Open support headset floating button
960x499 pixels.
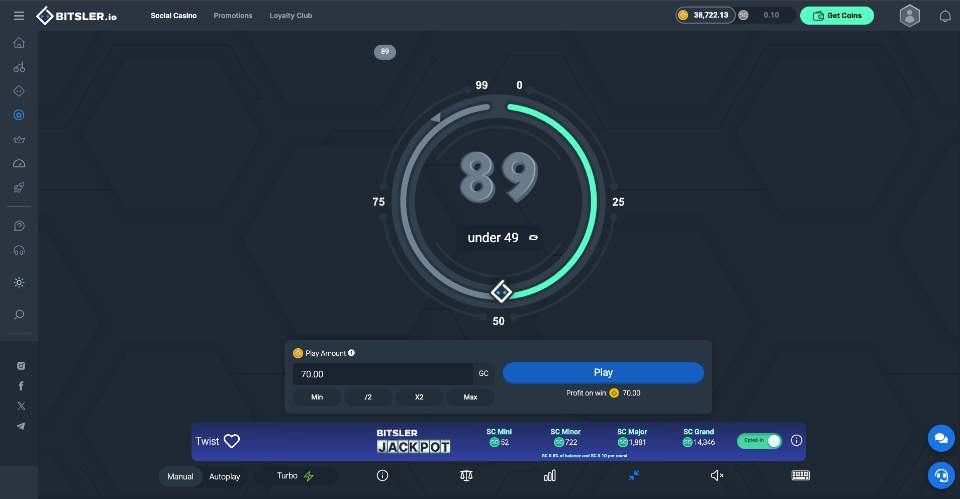[x=941, y=476]
